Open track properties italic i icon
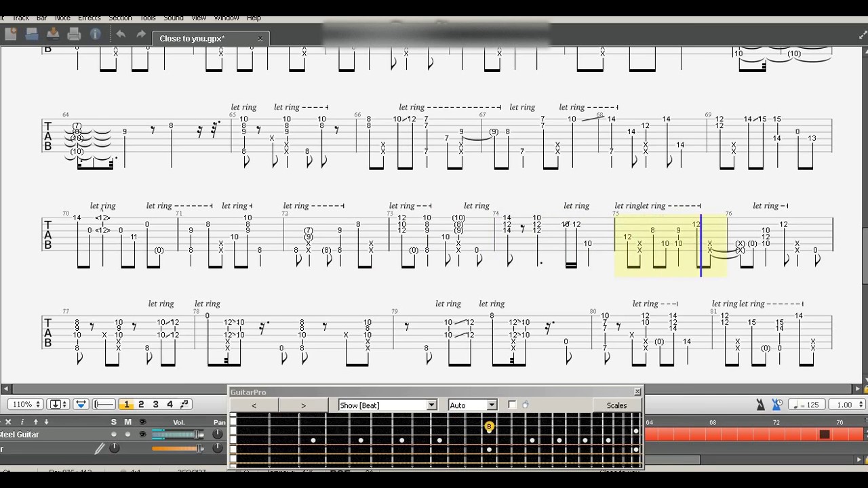This screenshot has height=488, width=868. (x=22, y=422)
